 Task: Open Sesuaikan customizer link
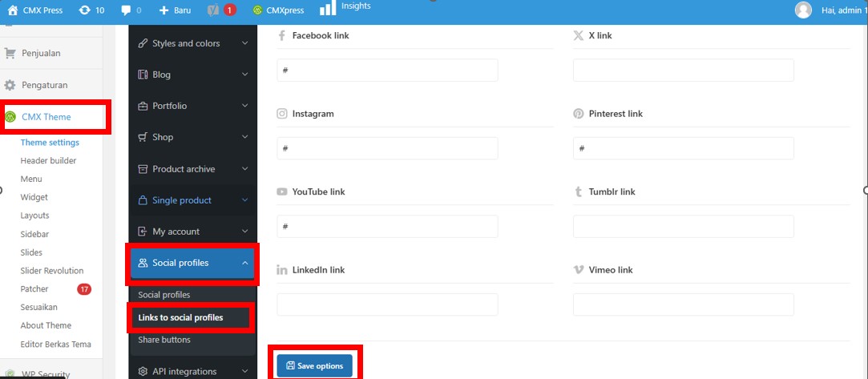[38, 307]
